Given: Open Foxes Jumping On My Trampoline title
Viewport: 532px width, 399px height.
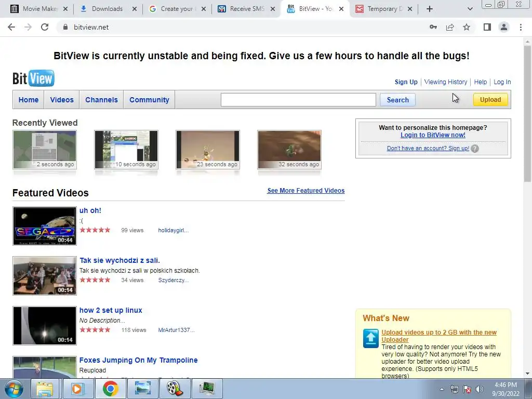Looking at the screenshot, I should pos(138,360).
